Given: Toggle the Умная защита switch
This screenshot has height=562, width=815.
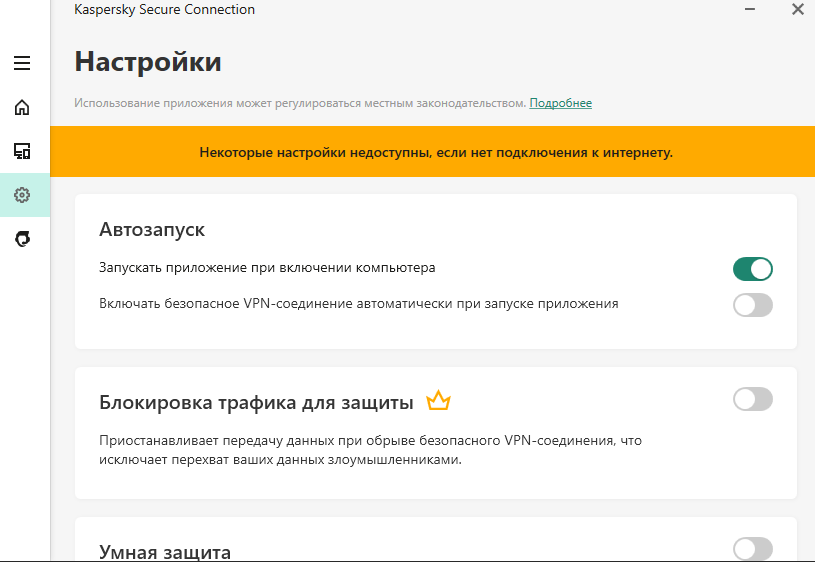Looking at the screenshot, I should (753, 548).
